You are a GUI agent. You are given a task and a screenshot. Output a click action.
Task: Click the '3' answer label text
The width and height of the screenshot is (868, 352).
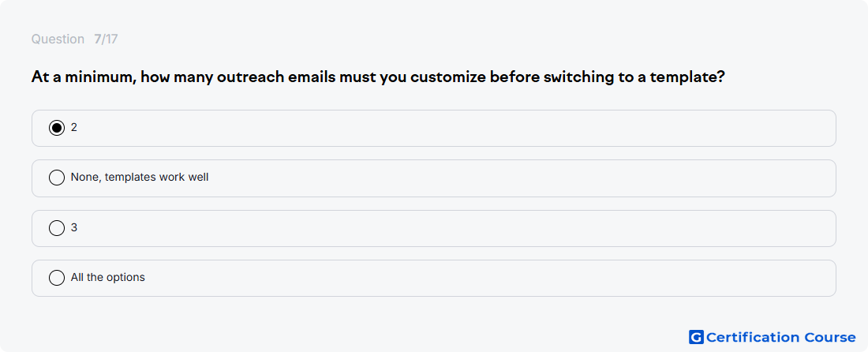point(74,228)
